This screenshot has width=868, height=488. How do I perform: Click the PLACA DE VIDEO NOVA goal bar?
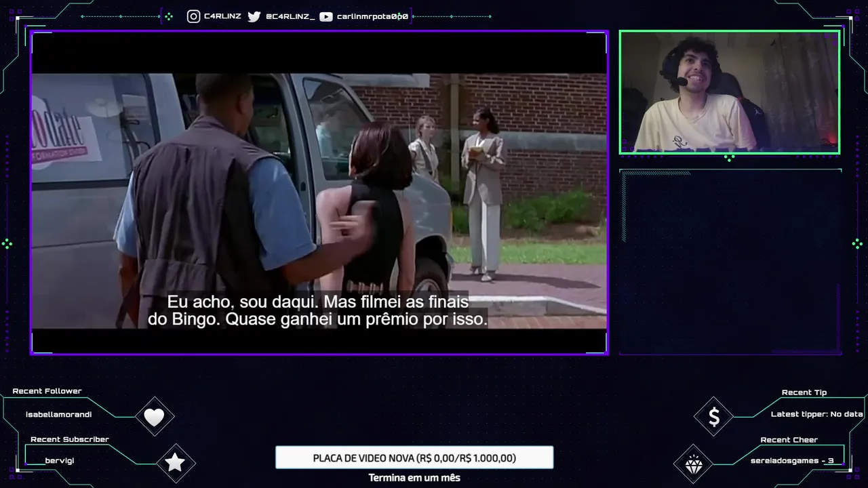tap(414, 457)
